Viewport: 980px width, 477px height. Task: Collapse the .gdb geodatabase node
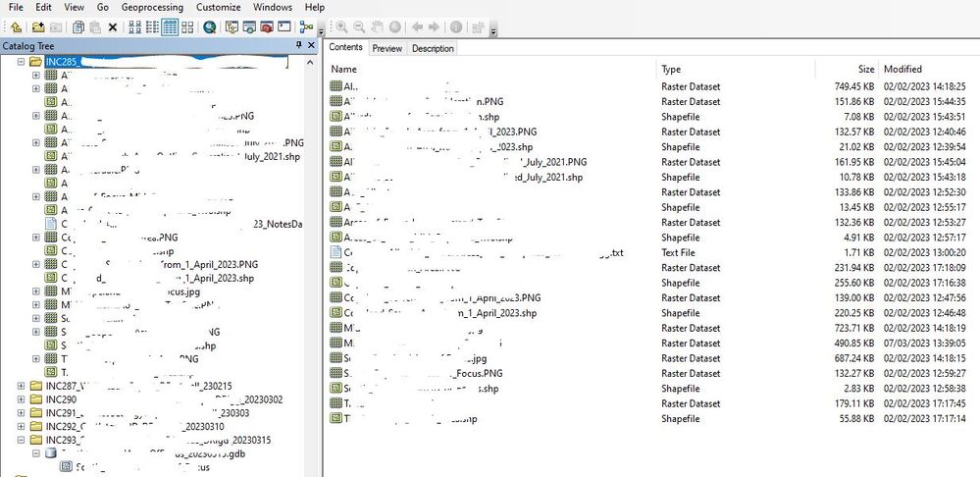tap(36, 453)
